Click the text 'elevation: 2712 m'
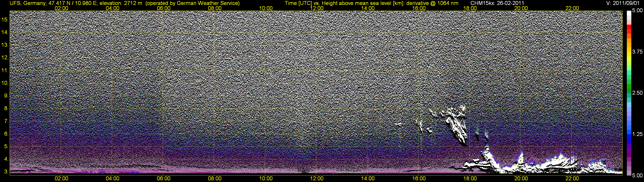This screenshot has width=644, height=182. 121,3
